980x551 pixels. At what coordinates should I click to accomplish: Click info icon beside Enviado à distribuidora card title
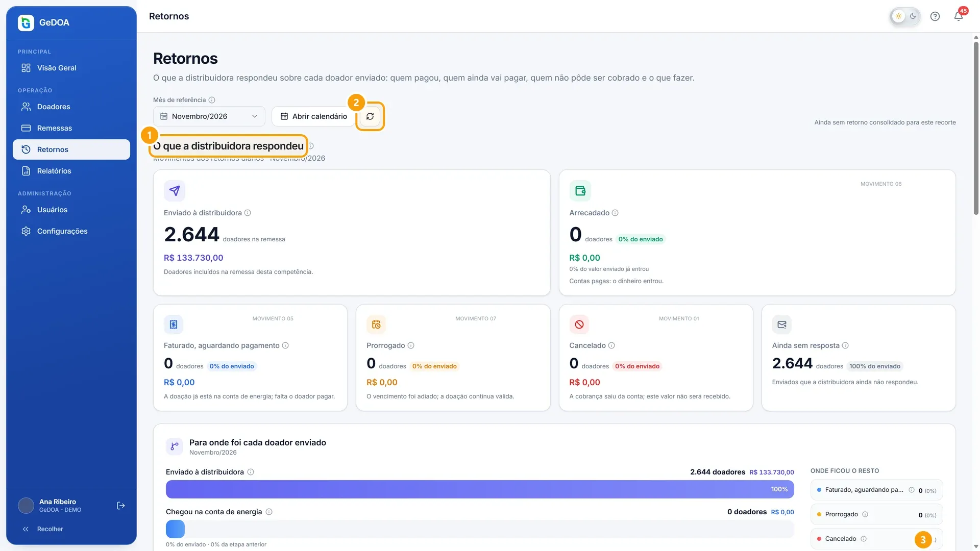point(248,213)
